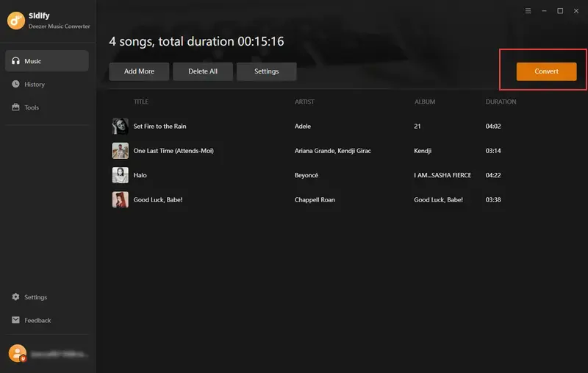Click artist name Chappell Roan
The height and width of the screenshot is (373, 588).
click(315, 199)
